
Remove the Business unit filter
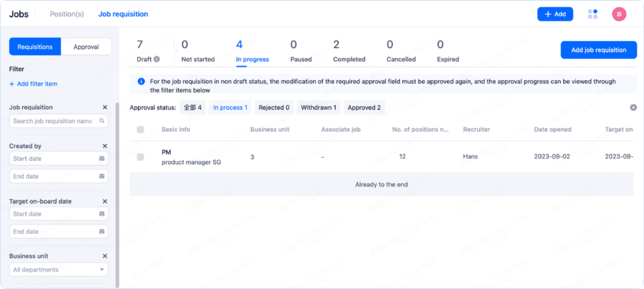[105, 256]
